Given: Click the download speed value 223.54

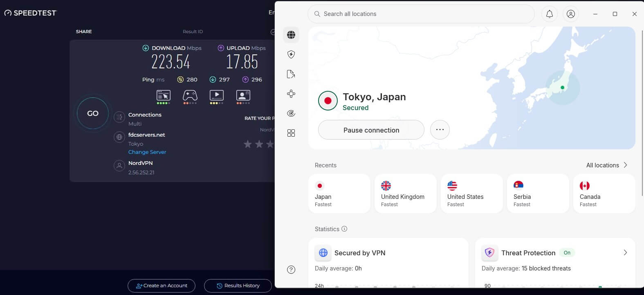Looking at the screenshot, I should 171,62.
